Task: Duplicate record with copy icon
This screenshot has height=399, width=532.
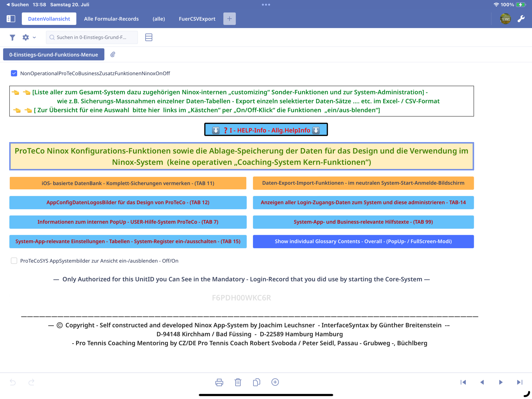Action: pos(256,382)
